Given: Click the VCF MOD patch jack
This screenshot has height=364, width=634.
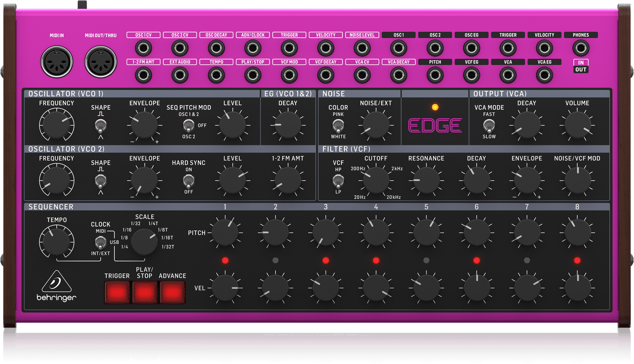Looking at the screenshot, I should pos(289,75).
